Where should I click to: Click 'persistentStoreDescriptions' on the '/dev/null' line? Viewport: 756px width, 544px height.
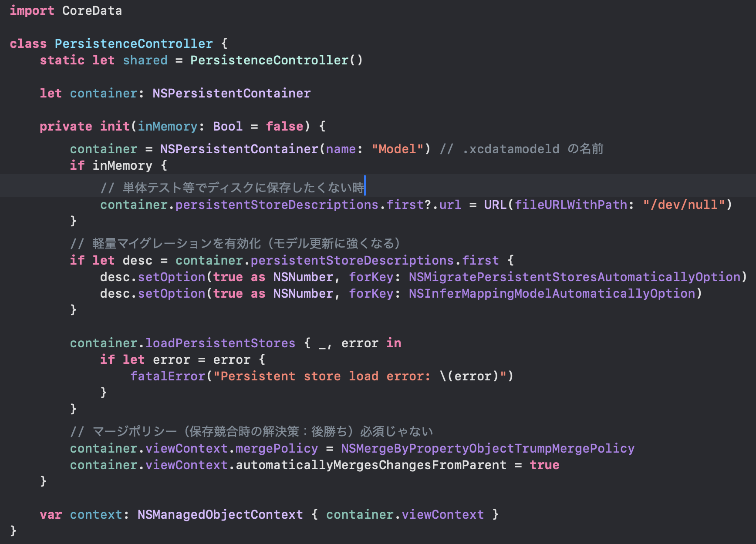(277, 205)
